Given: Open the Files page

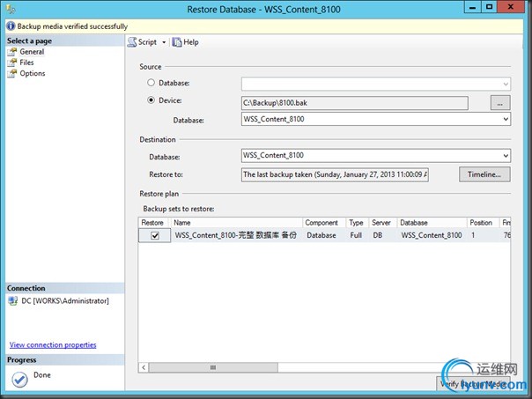Looking at the screenshot, I should 26,63.
